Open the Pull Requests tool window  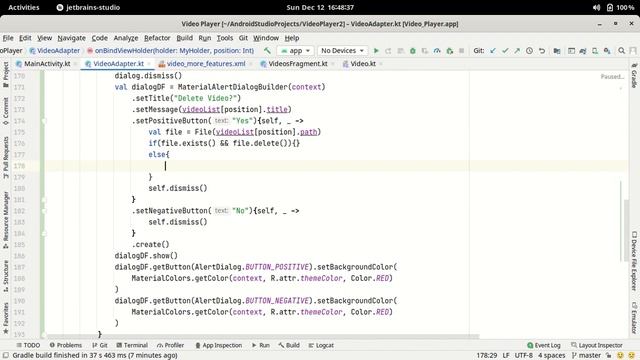point(6,157)
